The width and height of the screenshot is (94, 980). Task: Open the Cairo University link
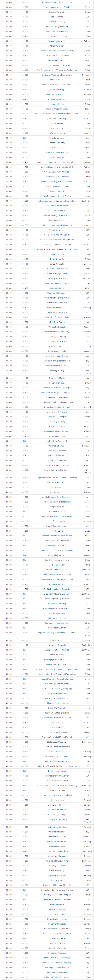(57, 531)
